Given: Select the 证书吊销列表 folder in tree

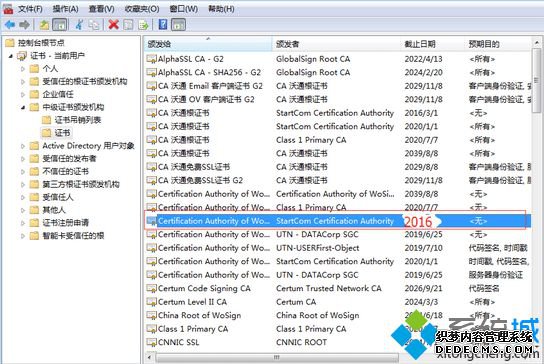Looking at the screenshot, I should [x=78, y=120].
